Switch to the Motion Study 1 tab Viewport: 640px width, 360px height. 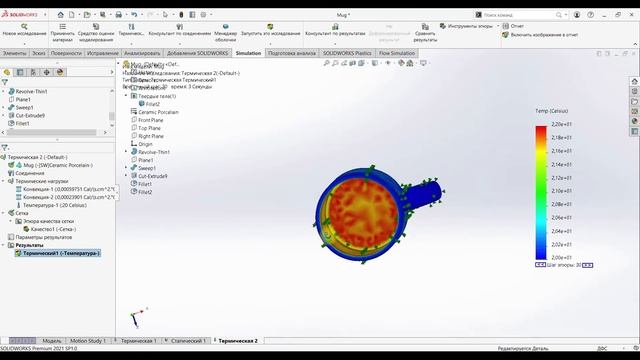88,341
